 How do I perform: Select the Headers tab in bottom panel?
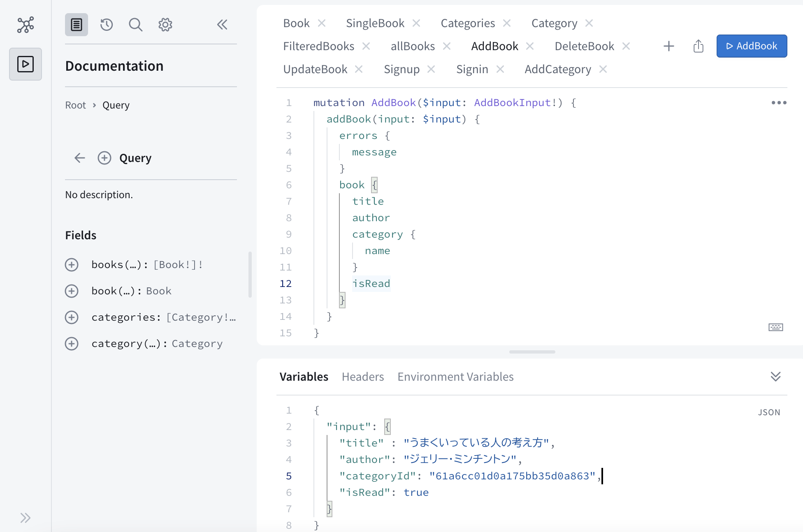pyautogui.click(x=362, y=376)
